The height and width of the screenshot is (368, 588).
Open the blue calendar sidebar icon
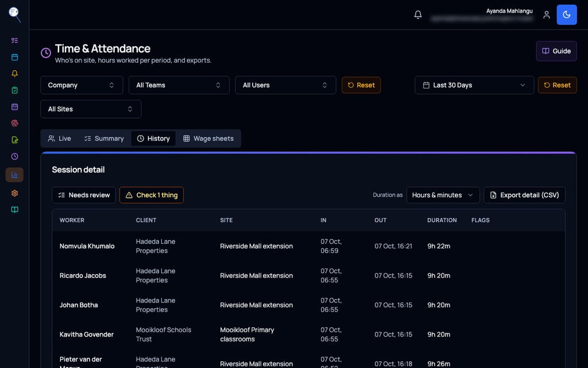click(14, 57)
